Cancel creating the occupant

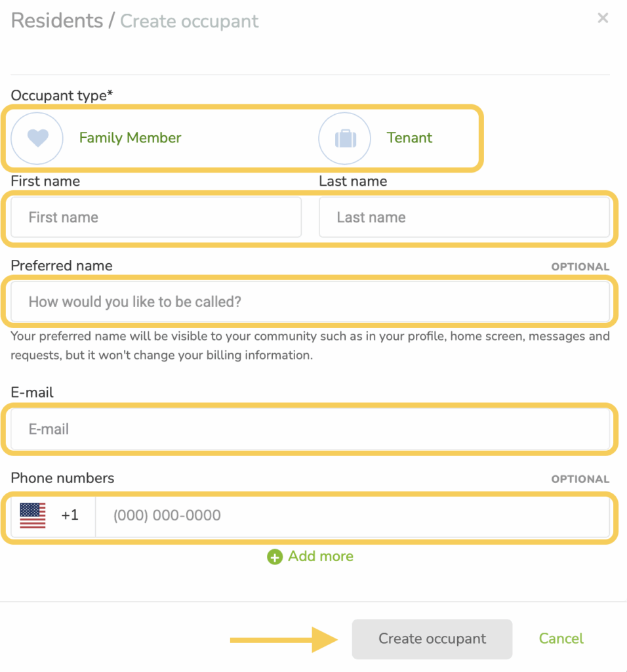[561, 639]
